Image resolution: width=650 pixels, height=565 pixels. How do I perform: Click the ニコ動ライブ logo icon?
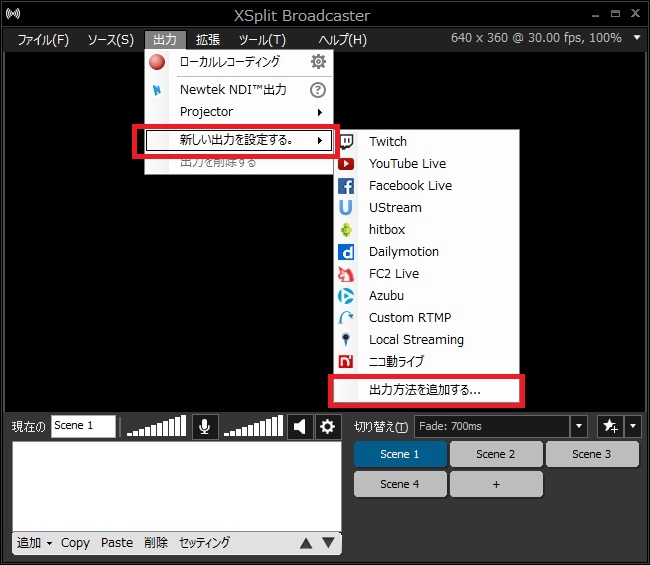coord(346,361)
